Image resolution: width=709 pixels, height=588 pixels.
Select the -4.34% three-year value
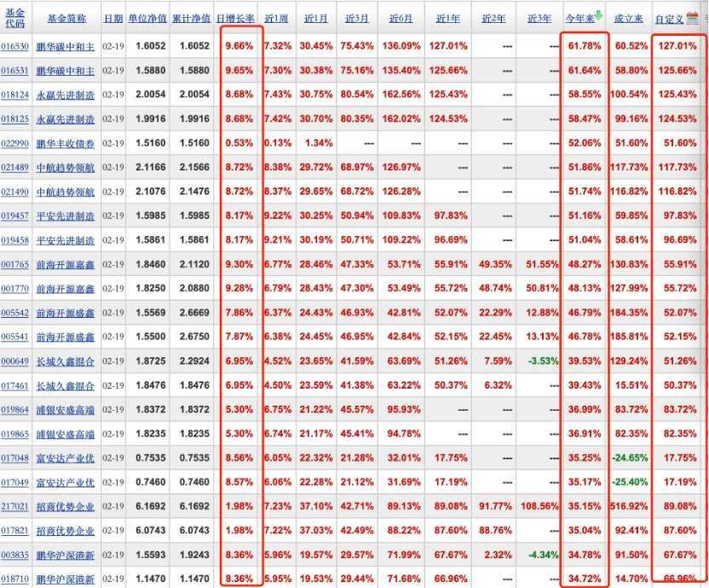coord(543,555)
